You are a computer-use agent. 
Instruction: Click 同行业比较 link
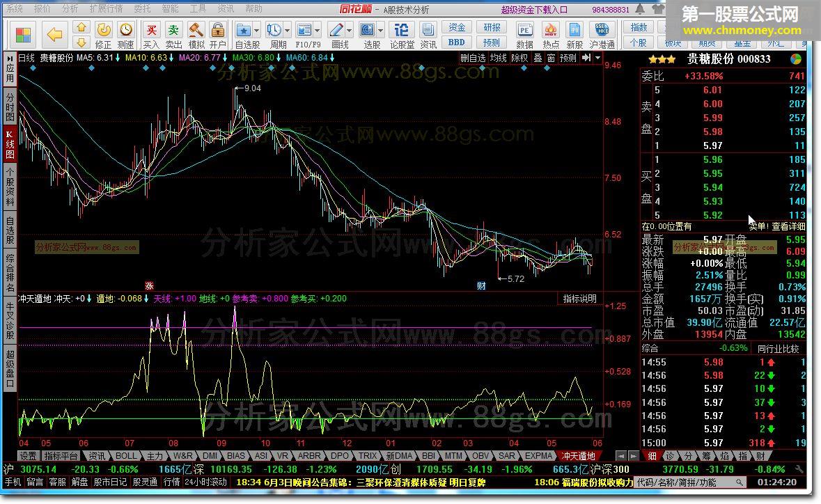tap(779, 349)
